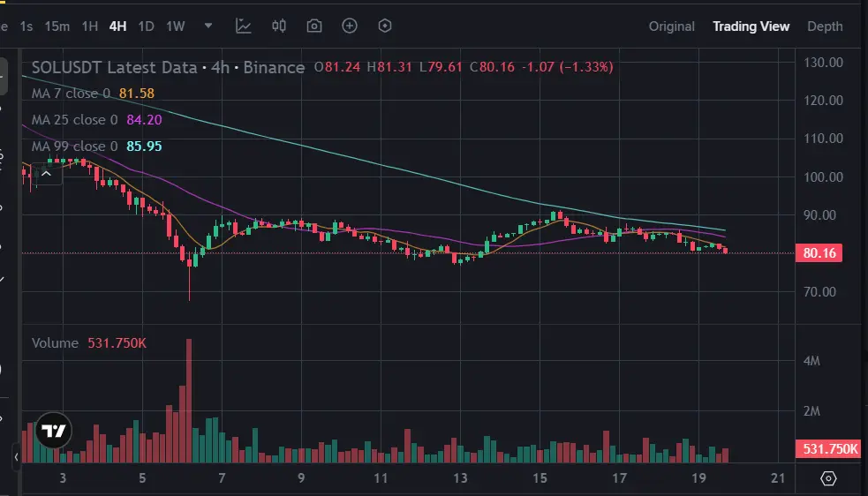868x496 pixels.
Task: Open the hexagon settings icon in toolbar
Action: [385, 26]
